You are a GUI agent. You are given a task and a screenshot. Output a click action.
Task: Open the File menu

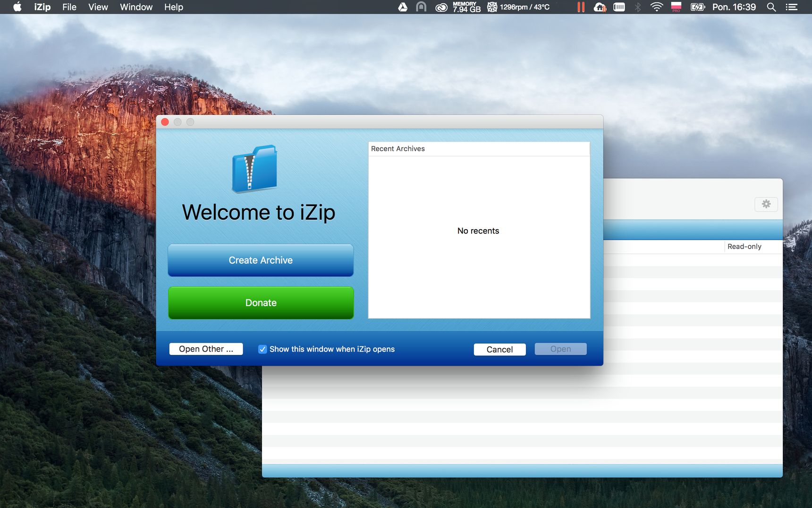point(69,7)
